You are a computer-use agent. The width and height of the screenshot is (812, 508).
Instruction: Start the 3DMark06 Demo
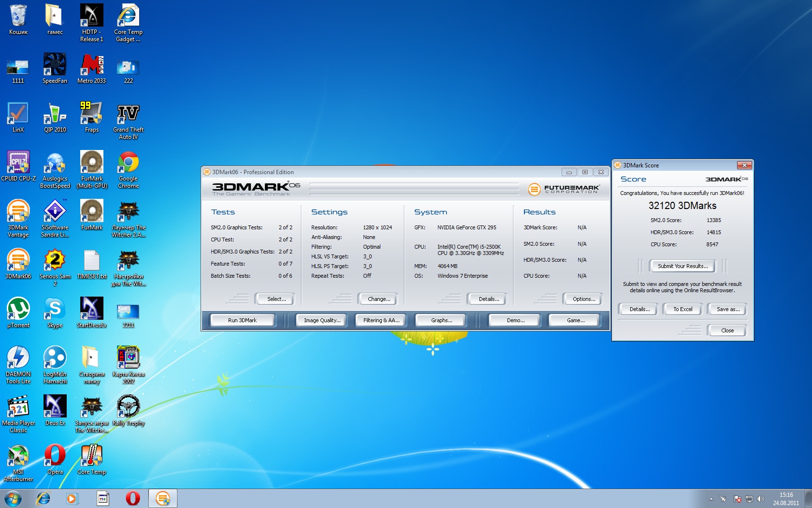point(516,320)
